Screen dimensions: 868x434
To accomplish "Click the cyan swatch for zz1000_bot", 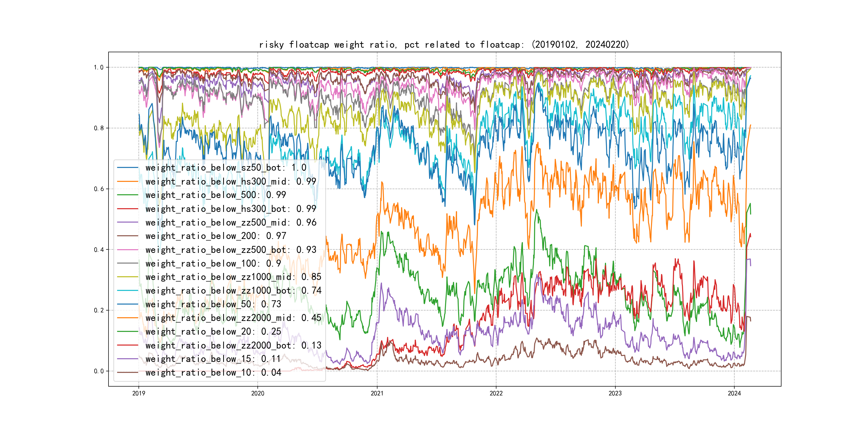I will 128,290.
